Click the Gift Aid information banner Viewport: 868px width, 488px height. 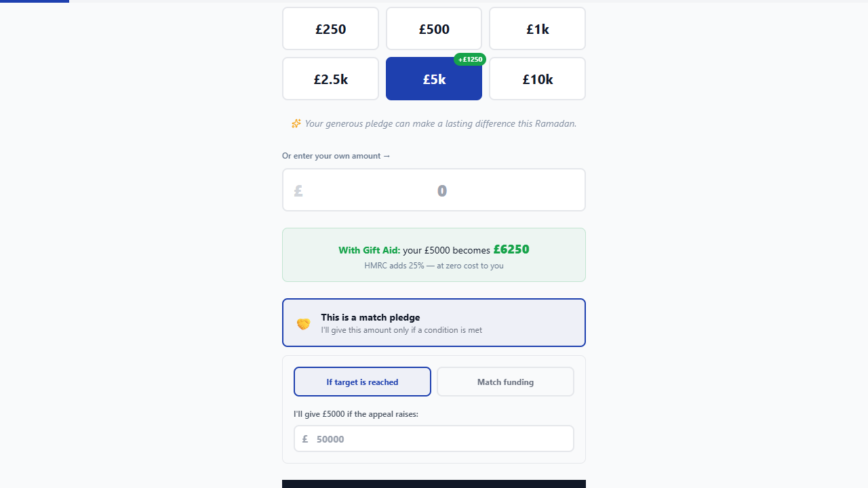(x=434, y=255)
